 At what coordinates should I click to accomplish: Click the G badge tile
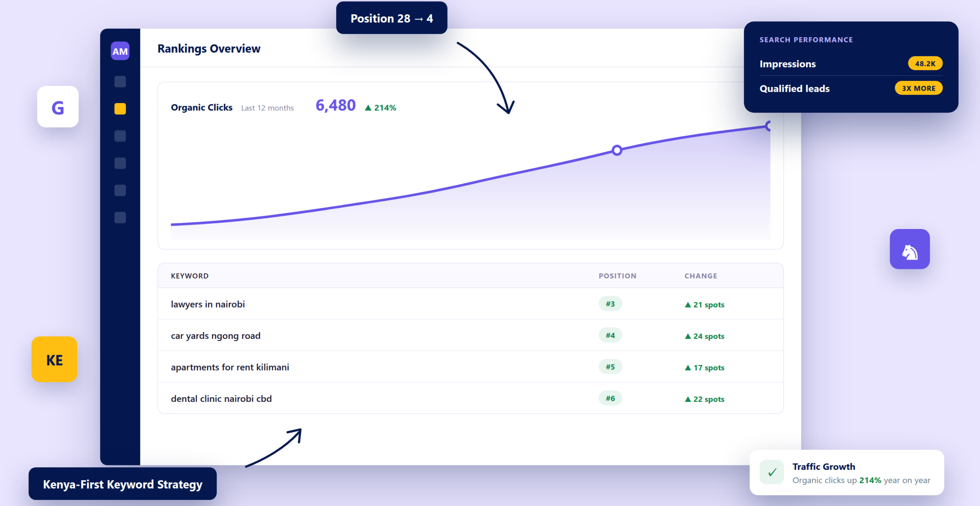click(58, 107)
